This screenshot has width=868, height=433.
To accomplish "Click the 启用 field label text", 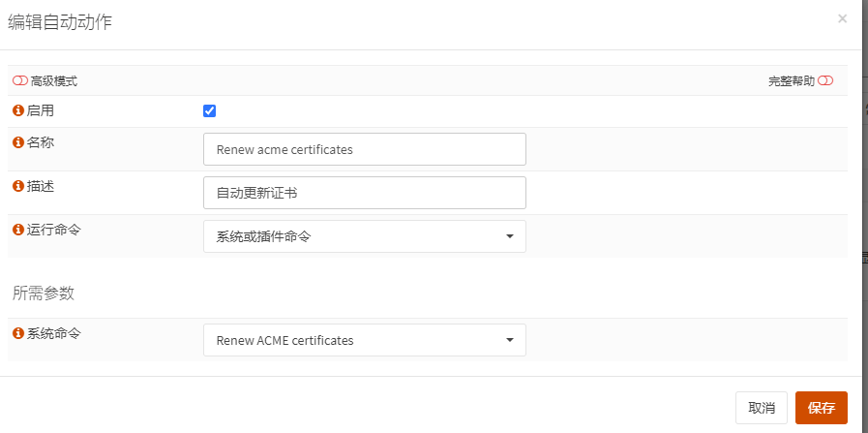I will pyautogui.click(x=41, y=111).
